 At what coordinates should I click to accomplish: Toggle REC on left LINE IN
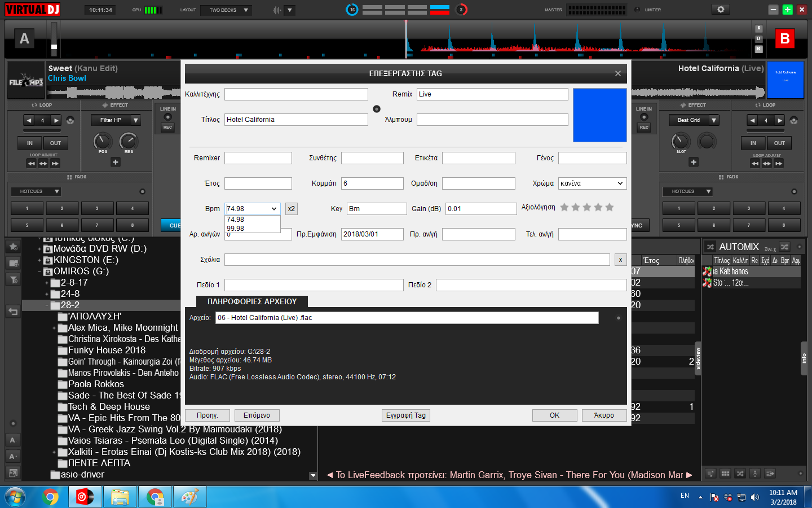(x=167, y=128)
